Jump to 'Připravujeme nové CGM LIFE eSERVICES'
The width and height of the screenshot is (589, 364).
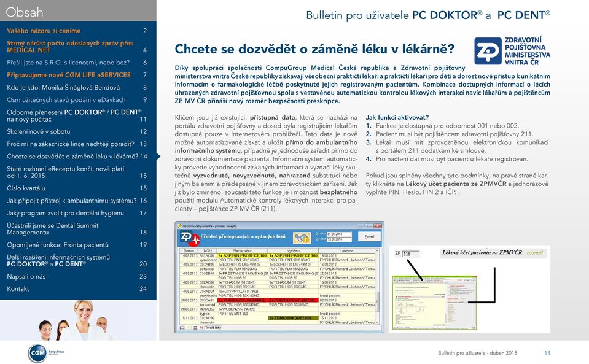click(77, 75)
